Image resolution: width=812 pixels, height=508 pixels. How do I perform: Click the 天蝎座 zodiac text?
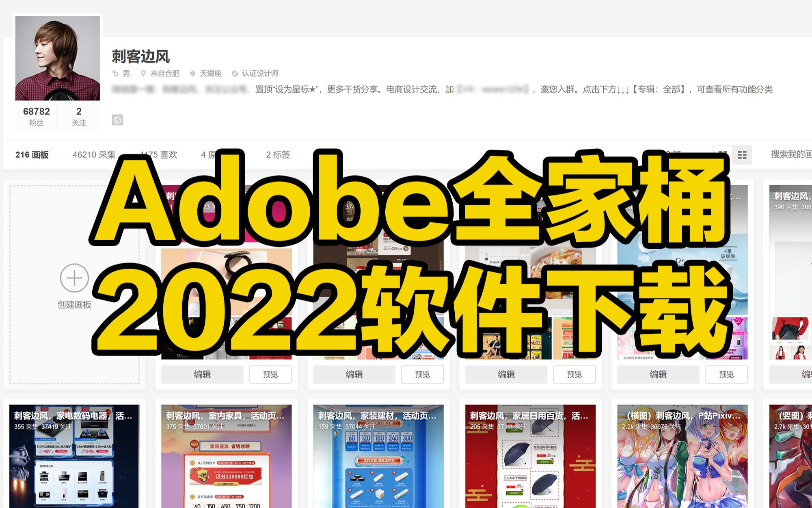(211, 74)
